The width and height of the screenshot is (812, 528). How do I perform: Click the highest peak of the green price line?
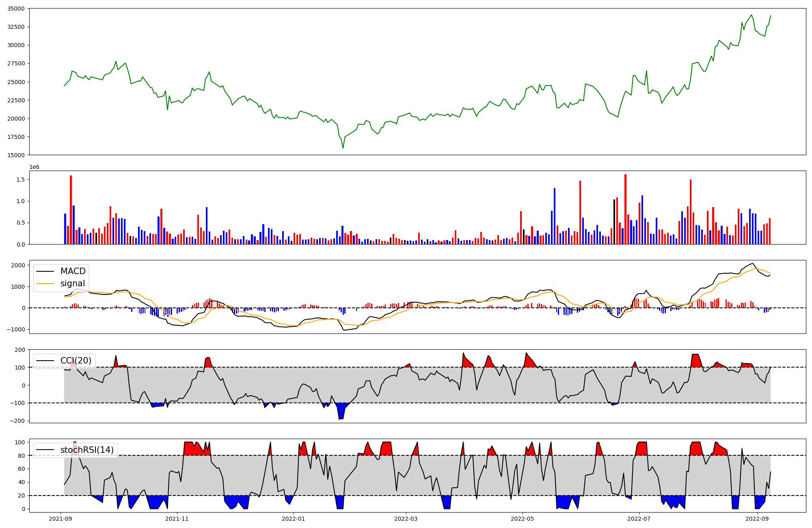751,15
